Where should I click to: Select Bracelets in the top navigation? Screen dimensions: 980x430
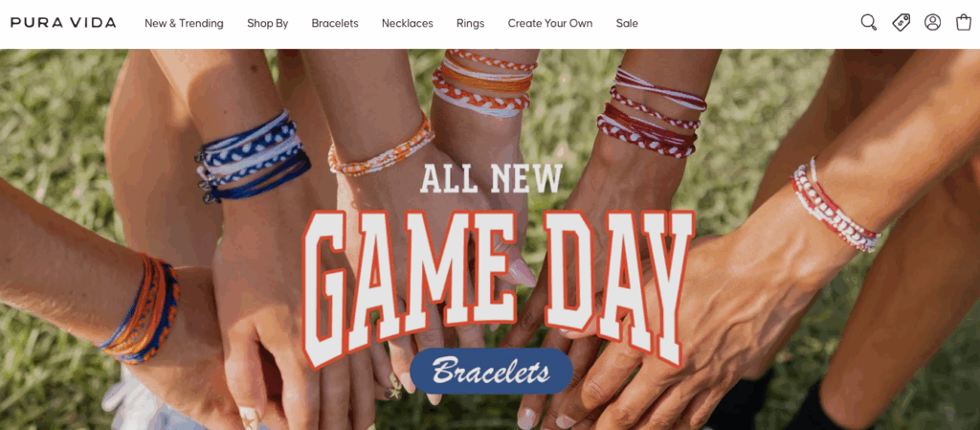coord(335,23)
